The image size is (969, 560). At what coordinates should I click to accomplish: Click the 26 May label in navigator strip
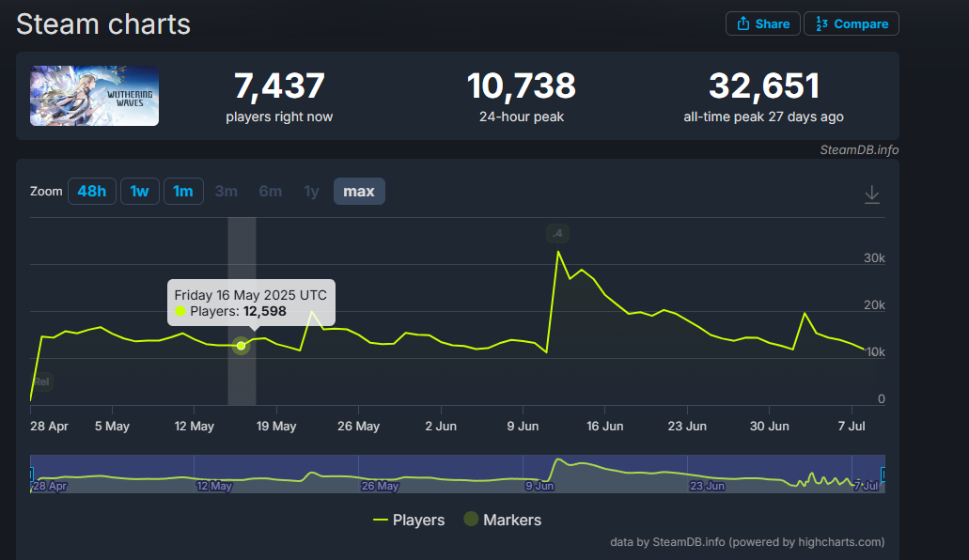coord(380,486)
